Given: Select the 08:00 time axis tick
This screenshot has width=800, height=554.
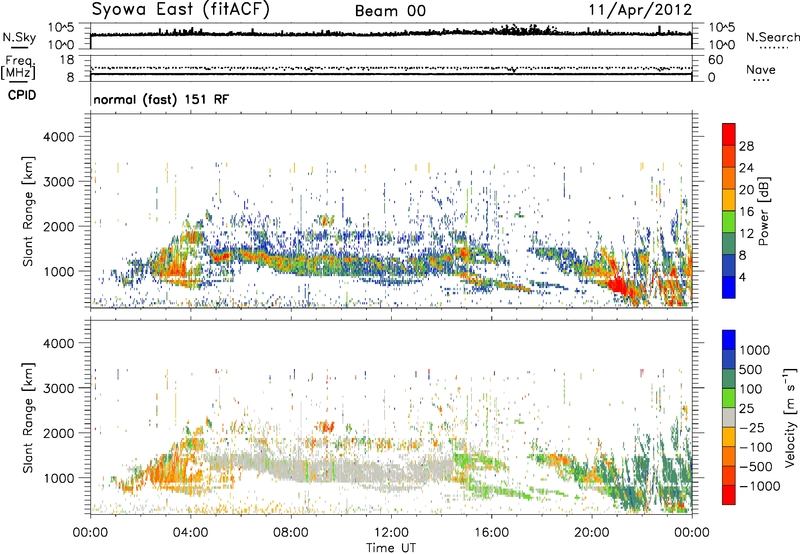Looking at the screenshot, I should 291,533.
